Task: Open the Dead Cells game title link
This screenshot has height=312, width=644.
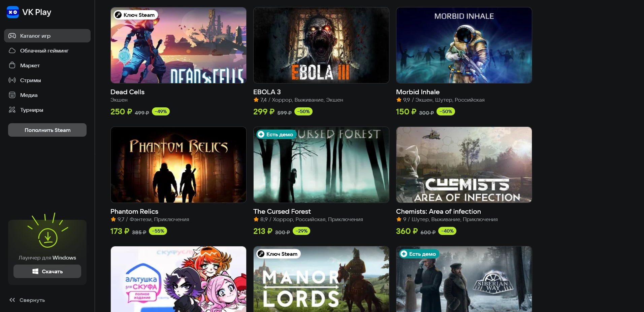Action: (x=127, y=92)
